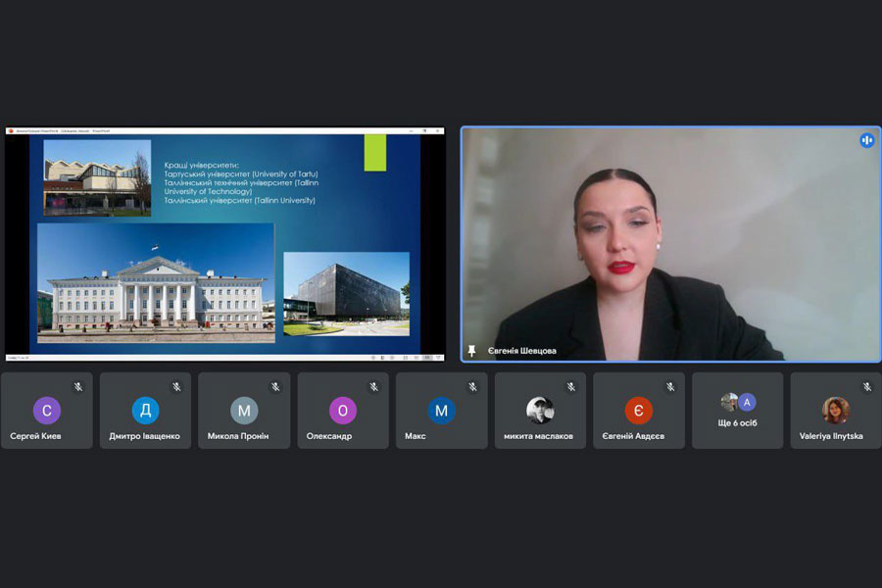The height and width of the screenshot is (588, 882).
Task: Click the muted mic icon on Дмитро Іващенко tile
Action: point(176,386)
